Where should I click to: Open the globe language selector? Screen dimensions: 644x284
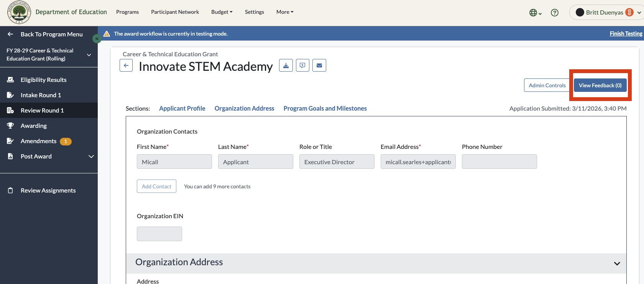coord(535,13)
